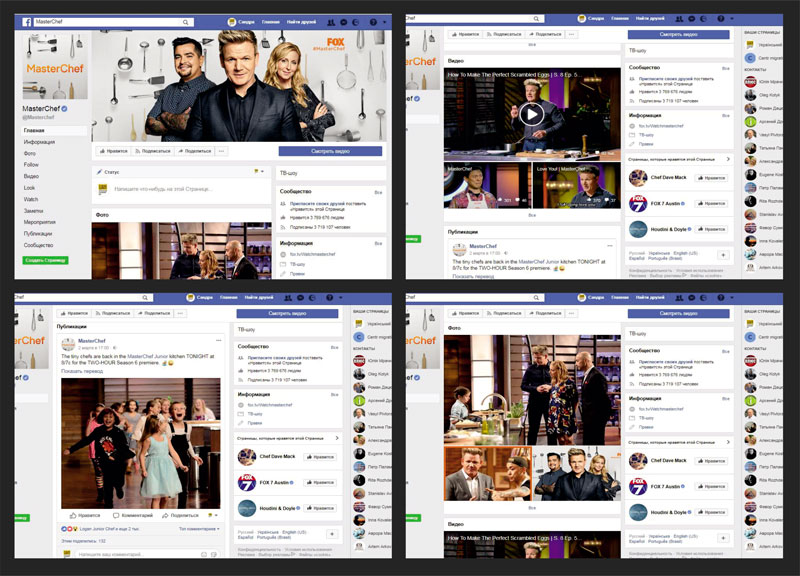Select Заметки in the left page menu

click(33, 211)
